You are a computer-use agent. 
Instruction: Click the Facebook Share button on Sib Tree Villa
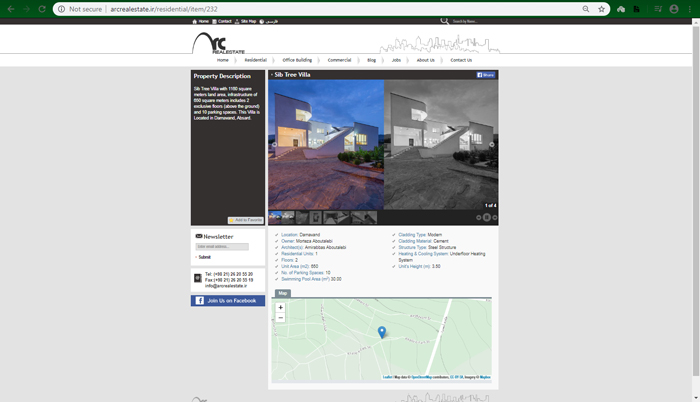point(486,75)
